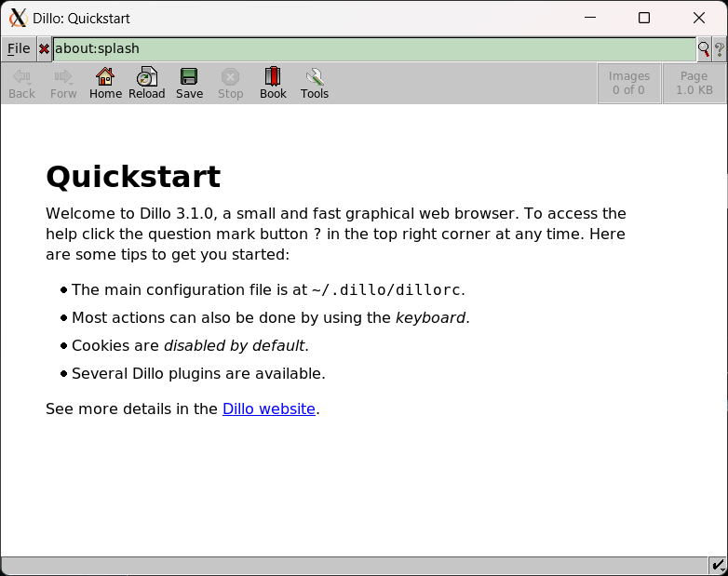Click the text "disabled by default"
This screenshot has width=728, height=576.
(x=235, y=346)
